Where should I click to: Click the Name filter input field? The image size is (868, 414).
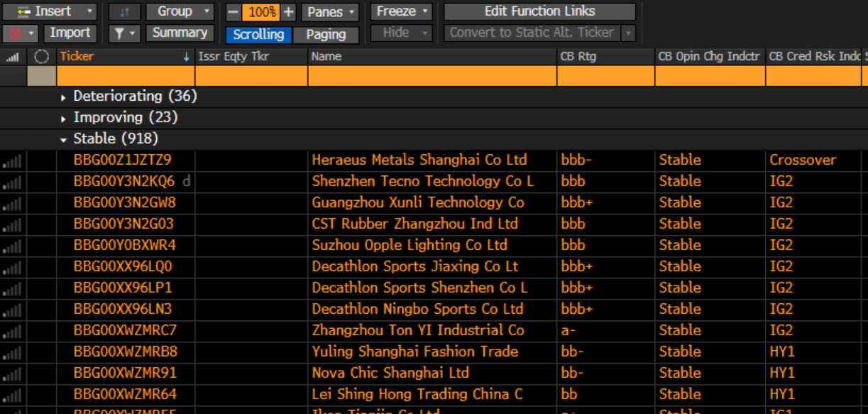[x=432, y=76]
